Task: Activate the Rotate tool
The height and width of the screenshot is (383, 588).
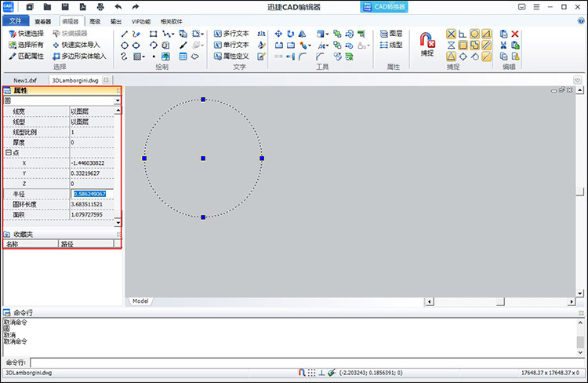Action: tap(290, 34)
